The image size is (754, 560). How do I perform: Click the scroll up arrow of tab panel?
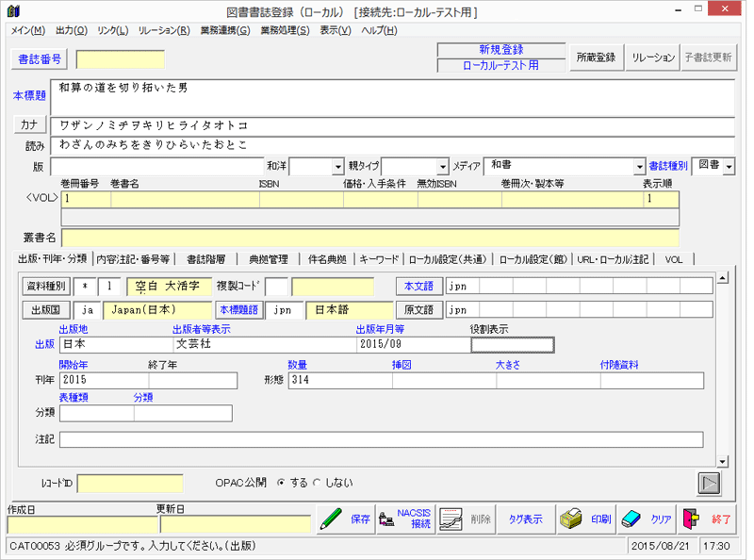pyautogui.click(x=722, y=278)
